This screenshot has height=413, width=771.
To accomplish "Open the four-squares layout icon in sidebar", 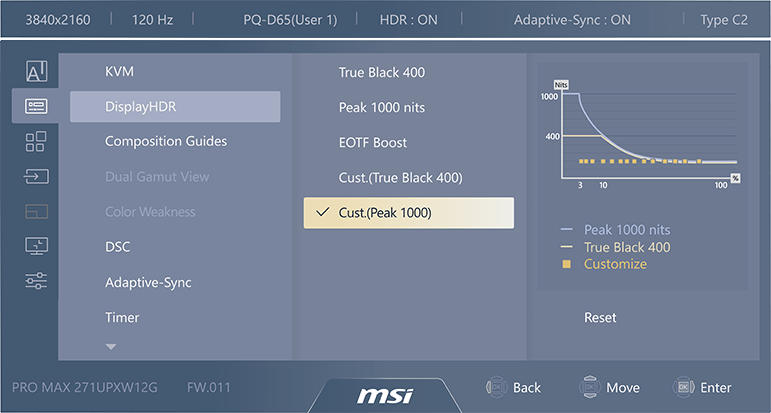I will tap(36, 141).
